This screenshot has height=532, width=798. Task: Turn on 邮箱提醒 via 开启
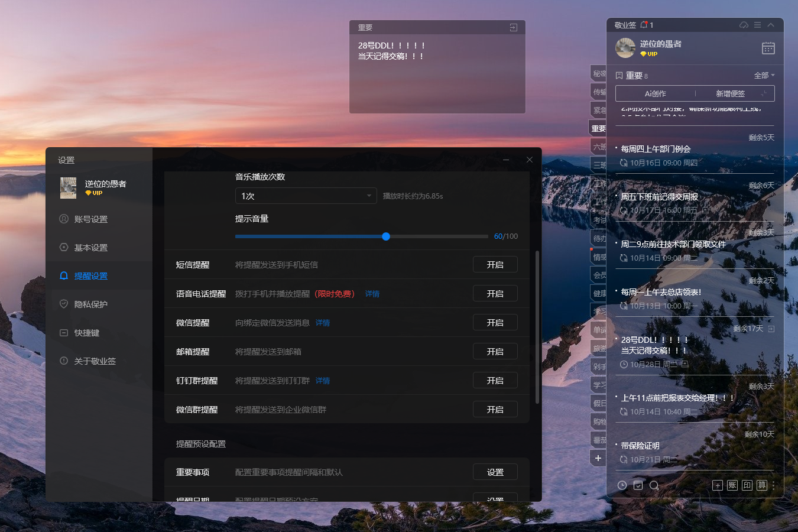coord(495,352)
